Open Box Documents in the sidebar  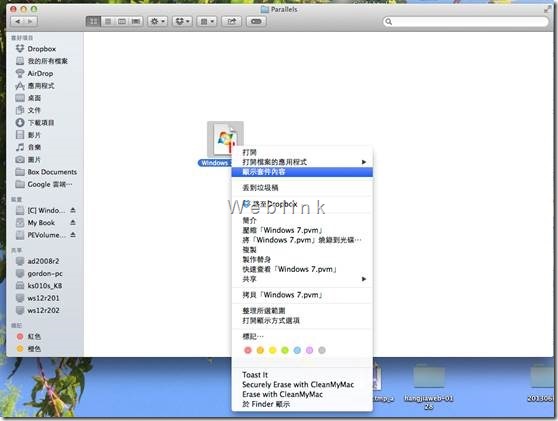click(46, 172)
